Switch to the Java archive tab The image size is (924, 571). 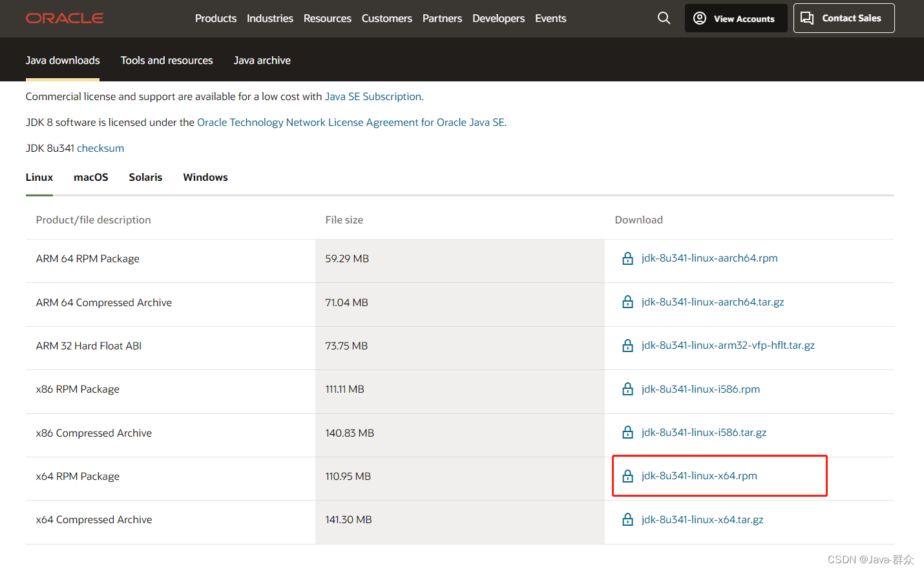tap(262, 60)
